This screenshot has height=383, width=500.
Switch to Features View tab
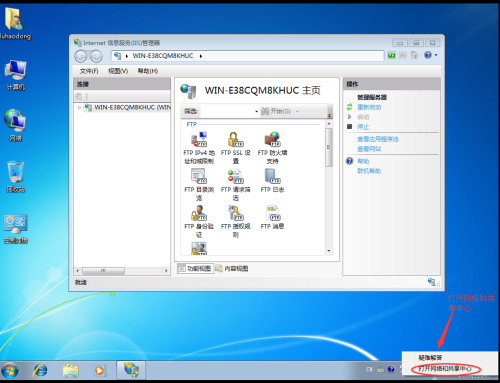pyautogui.click(x=195, y=268)
